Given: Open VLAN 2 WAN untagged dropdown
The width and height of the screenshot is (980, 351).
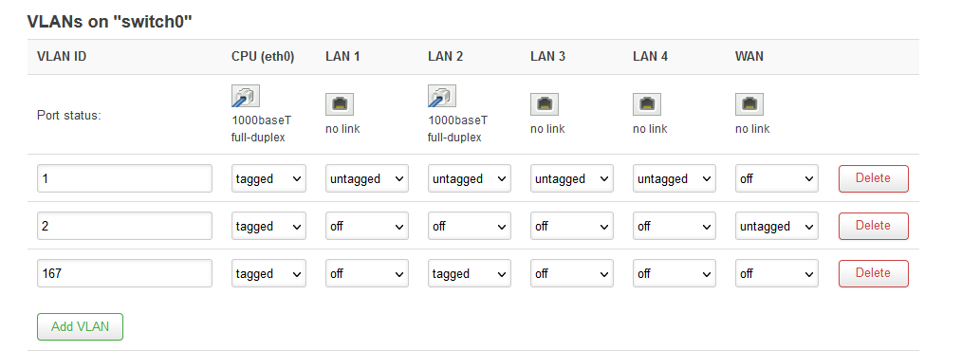Looking at the screenshot, I should click(777, 226).
